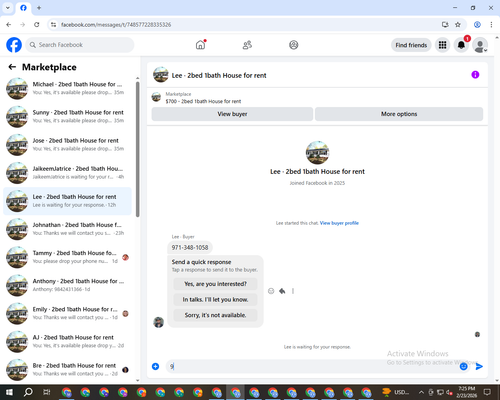Select Lee's waiting-for-response conversation
The width and height of the screenshot is (500, 400).
point(67,201)
